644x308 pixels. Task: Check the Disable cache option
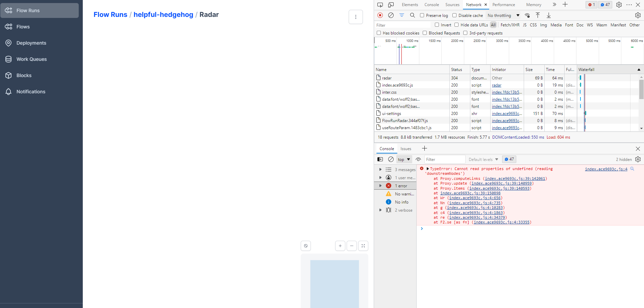tap(455, 15)
